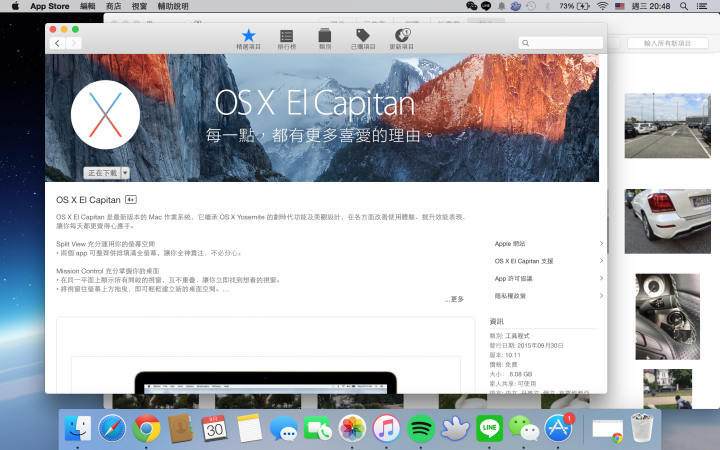Click the US flag input source icon
This screenshot has width=720, height=450.
pyautogui.click(x=620, y=6)
